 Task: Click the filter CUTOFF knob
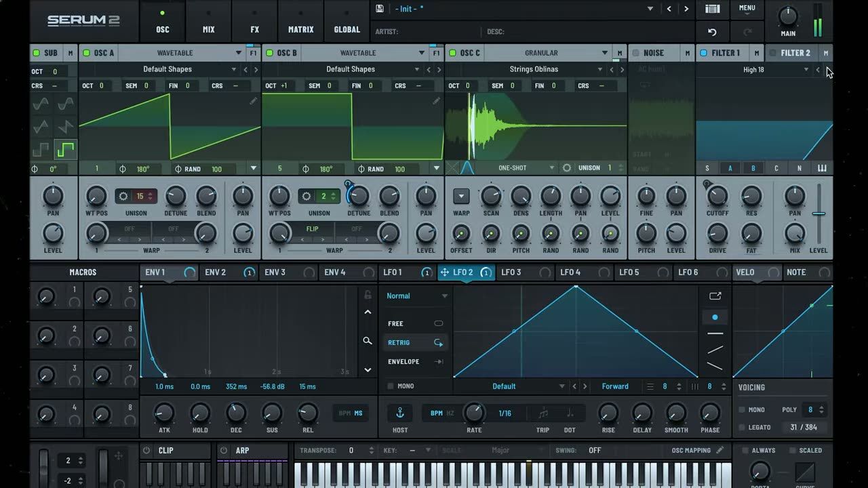[x=717, y=197]
